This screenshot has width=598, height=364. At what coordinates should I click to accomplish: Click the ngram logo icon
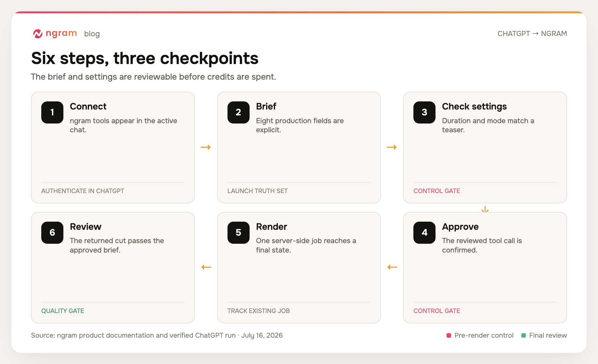point(38,33)
